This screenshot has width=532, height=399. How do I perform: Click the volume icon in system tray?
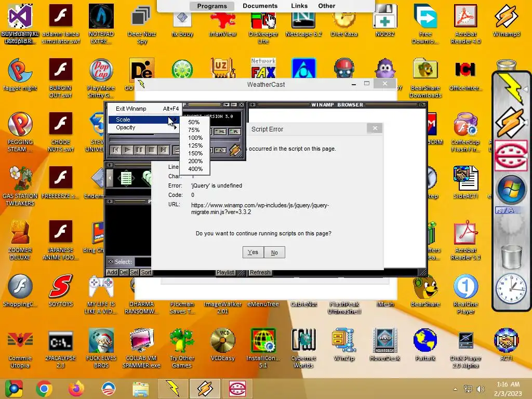481,389
